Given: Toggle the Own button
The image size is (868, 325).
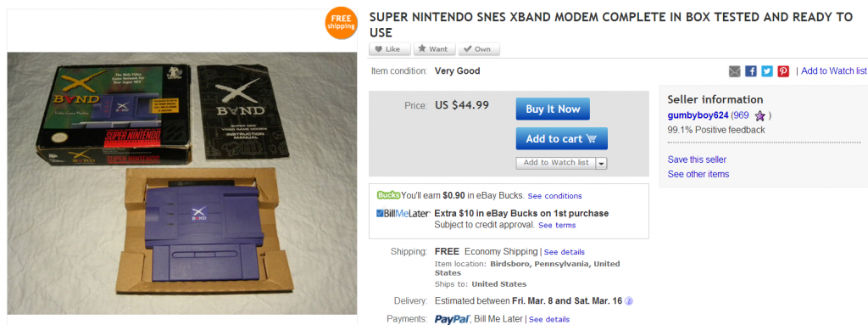Looking at the screenshot, I should click(479, 49).
